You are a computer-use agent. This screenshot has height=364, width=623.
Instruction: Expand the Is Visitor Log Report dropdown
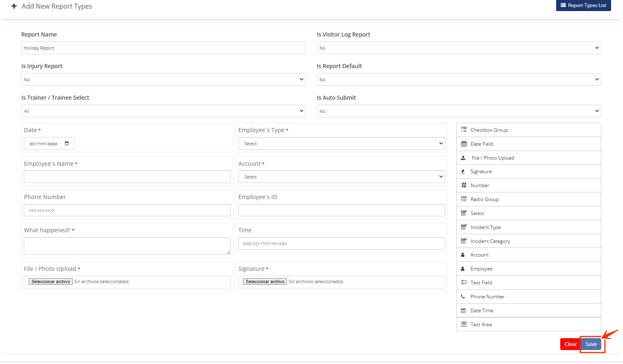click(x=458, y=48)
